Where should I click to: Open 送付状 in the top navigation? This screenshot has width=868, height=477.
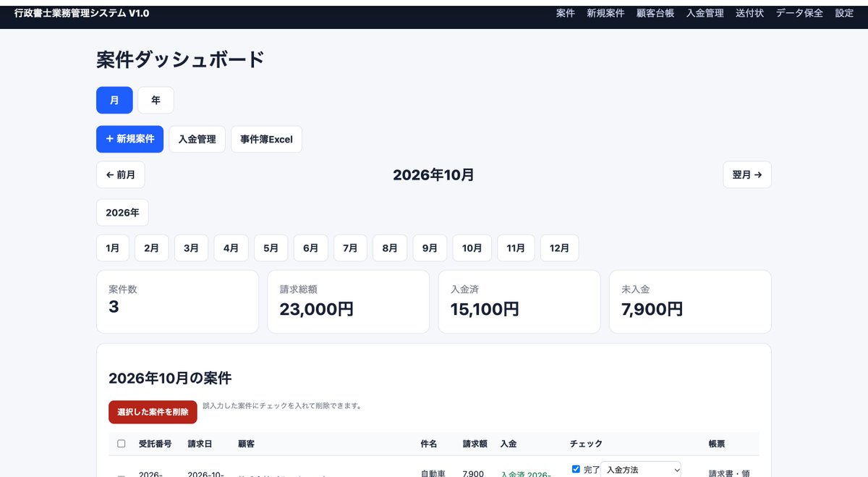tap(749, 13)
